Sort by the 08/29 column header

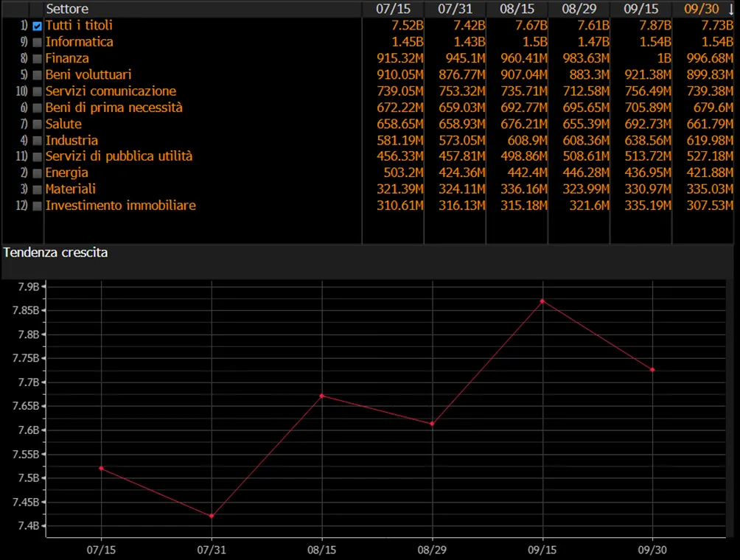click(x=579, y=9)
